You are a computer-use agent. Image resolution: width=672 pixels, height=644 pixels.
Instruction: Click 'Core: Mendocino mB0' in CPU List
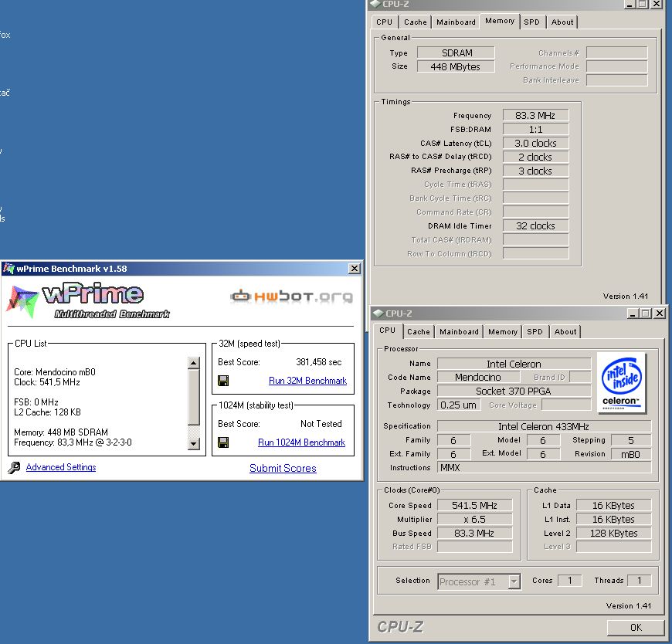(55, 372)
